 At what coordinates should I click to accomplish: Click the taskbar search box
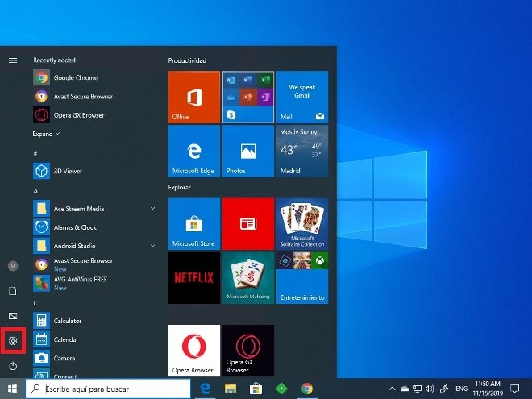click(108, 389)
